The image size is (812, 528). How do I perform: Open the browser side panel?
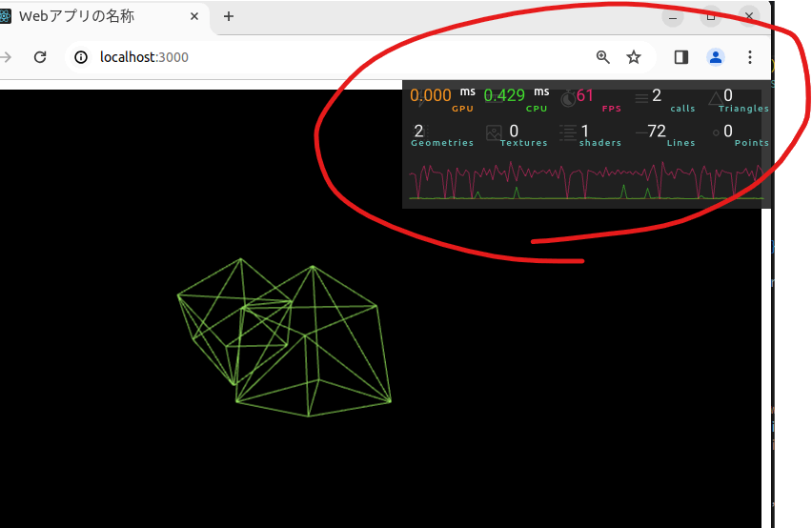click(x=681, y=57)
